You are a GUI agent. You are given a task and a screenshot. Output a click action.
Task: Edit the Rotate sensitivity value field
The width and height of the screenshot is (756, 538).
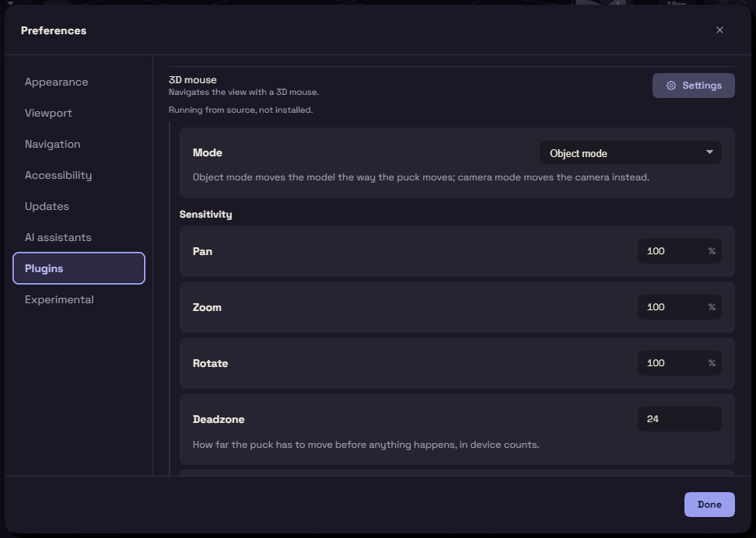point(679,363)
